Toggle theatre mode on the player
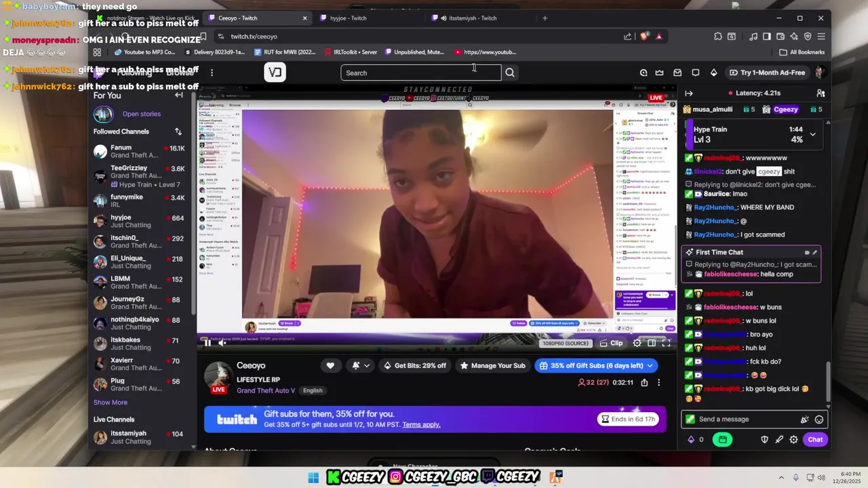Screen dimensions: 868x488 (651, 343)
